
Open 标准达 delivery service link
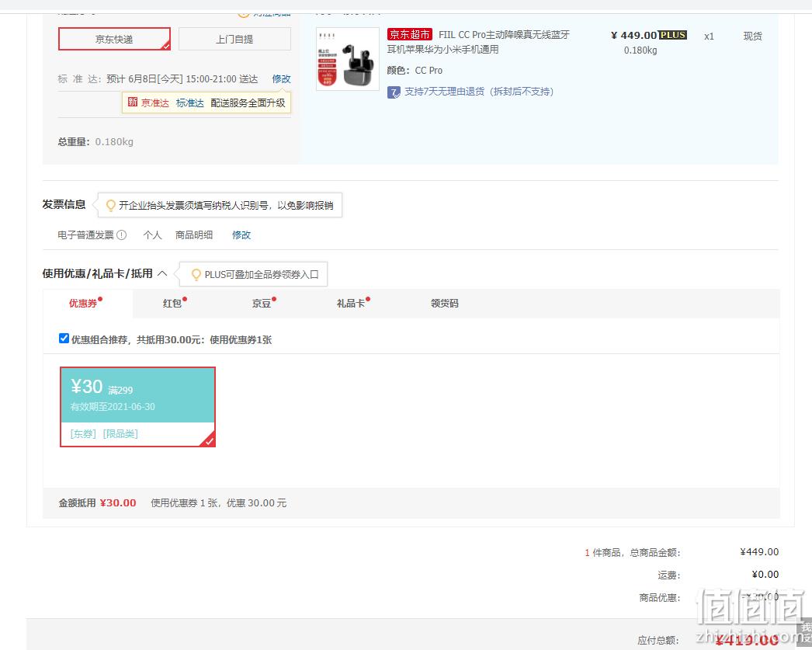coord(189,103)
